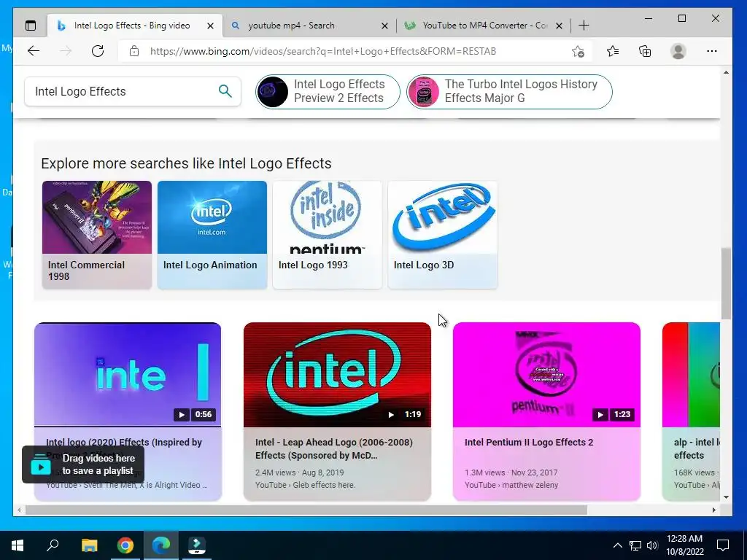This screenshot has width=747, height=560.
Task: Click the Intel Pentium II Logo Effects 2 title
Action: coord(529,443)
